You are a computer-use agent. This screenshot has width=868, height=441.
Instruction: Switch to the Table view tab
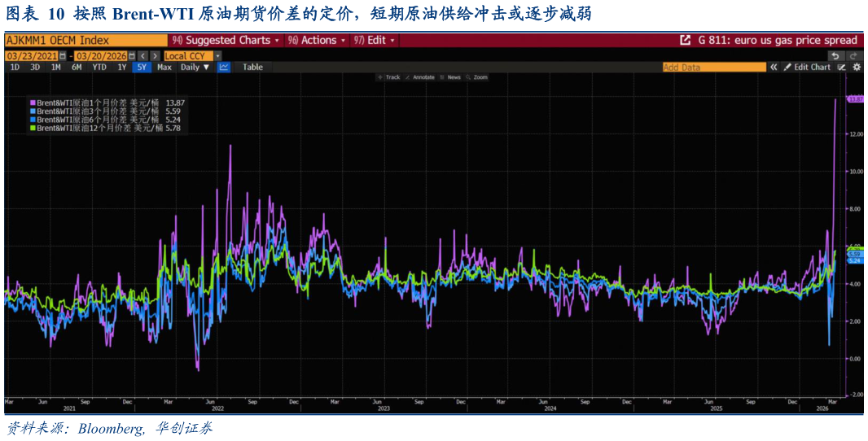[x=252, y=67]
